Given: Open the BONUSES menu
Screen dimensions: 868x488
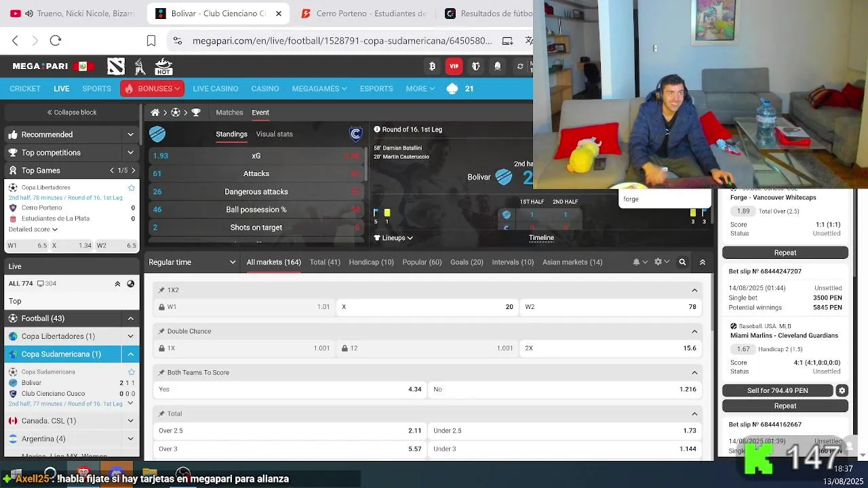Looking at the screenshot, I should click(x=153, y=89).
